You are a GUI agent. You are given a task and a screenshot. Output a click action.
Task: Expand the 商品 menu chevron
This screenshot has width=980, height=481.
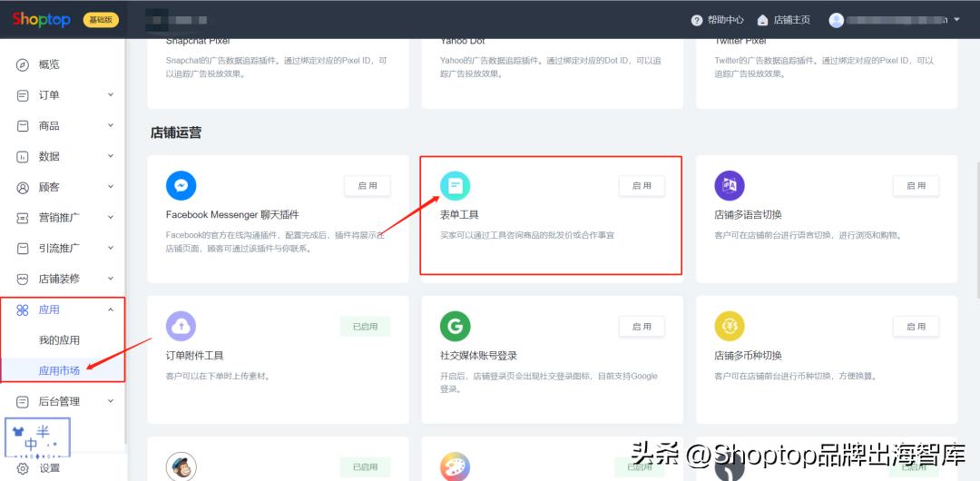[x=111, y=126]
